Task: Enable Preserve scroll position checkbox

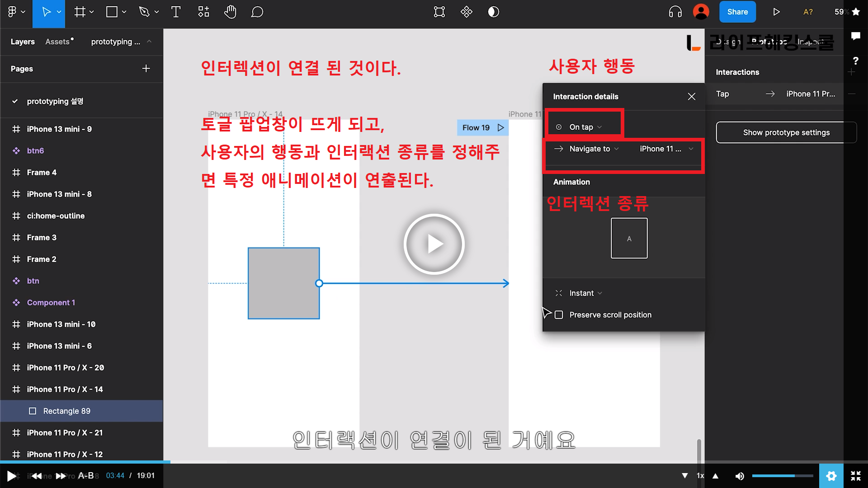Action: click(x=559, y=315)
